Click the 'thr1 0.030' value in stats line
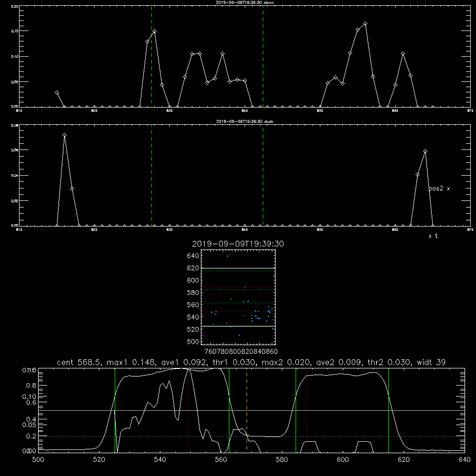 pos(235,362)
